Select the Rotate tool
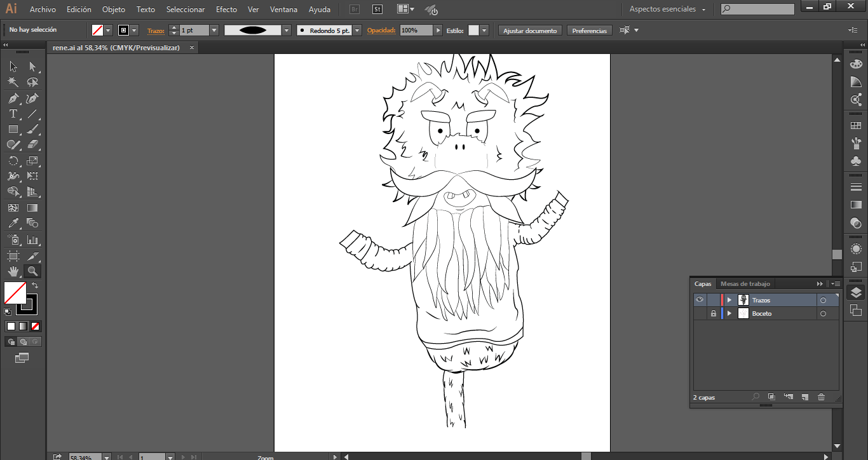This screenshot has width=868, height=460. (x=13, y=161)
